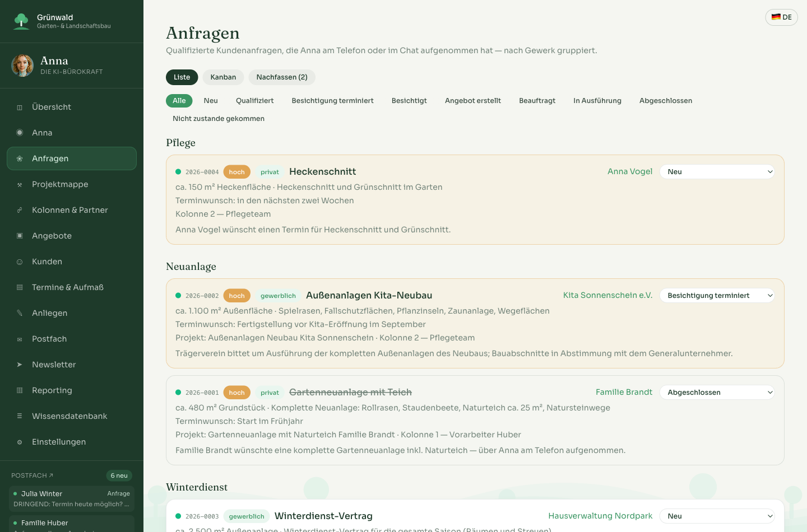Click request number 2026-0004
Viewport: 807px width, 532px height.
pyautogui.click(x=202, y=172)
